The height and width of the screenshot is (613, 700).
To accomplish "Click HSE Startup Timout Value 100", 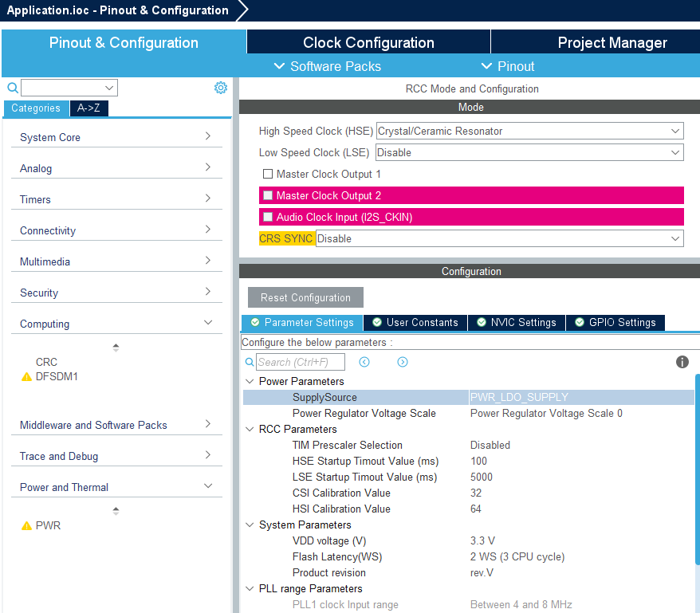I will [478, 462].
